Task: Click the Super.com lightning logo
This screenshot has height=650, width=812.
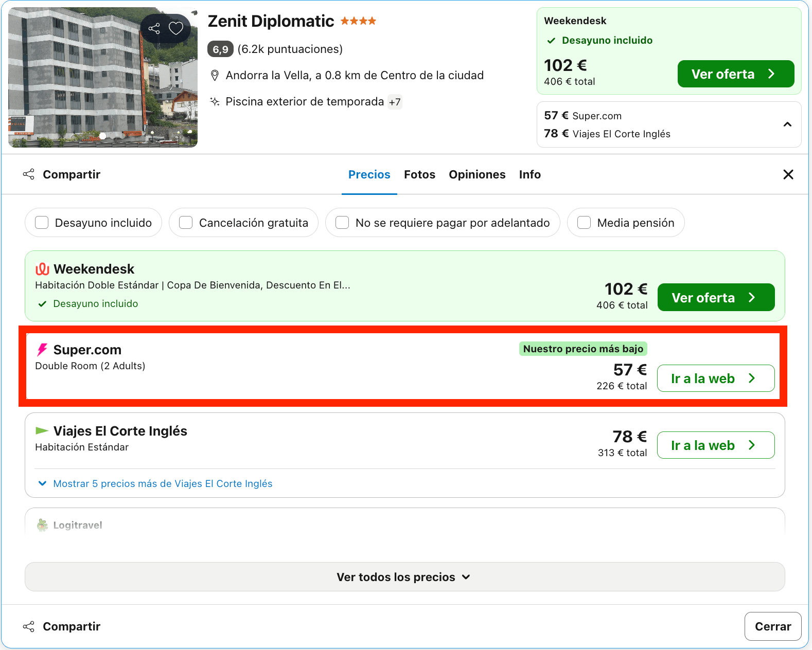Action: coord(42,350)
